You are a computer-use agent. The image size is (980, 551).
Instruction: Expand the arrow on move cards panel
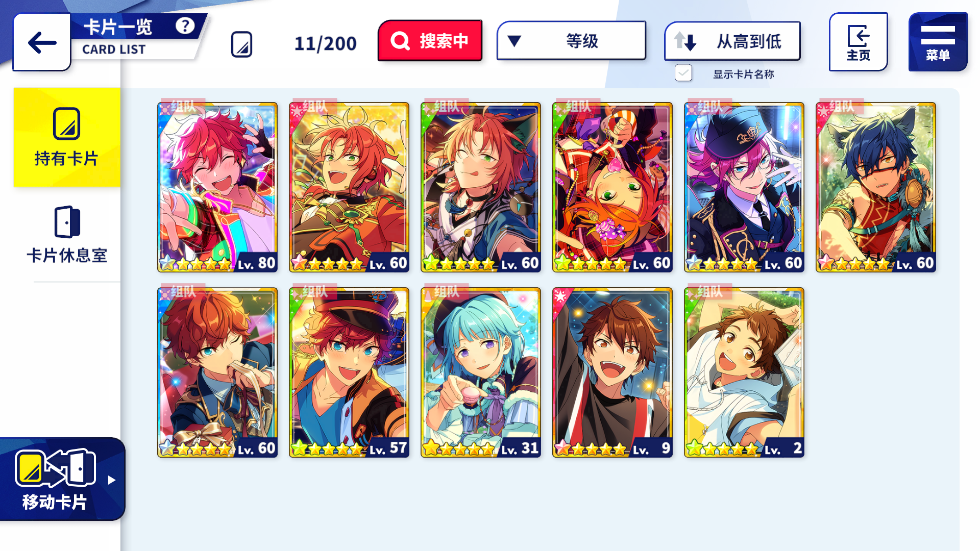(112, 480)
